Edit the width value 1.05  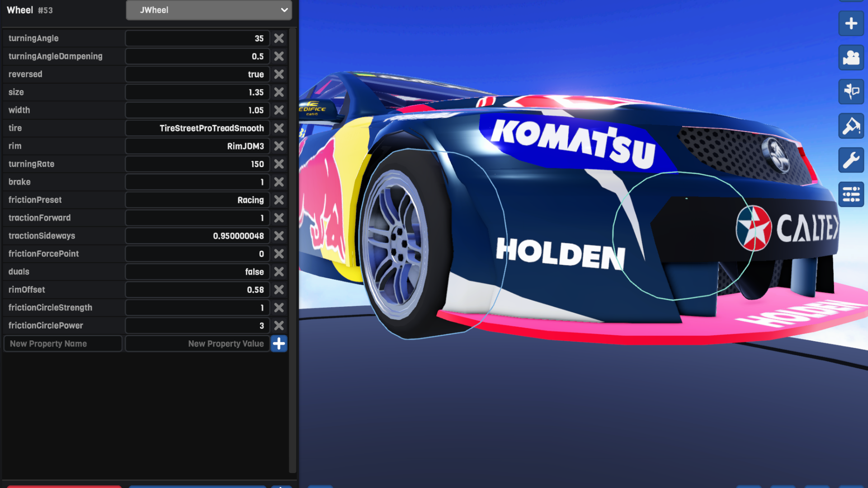click(x=198, y=110)
